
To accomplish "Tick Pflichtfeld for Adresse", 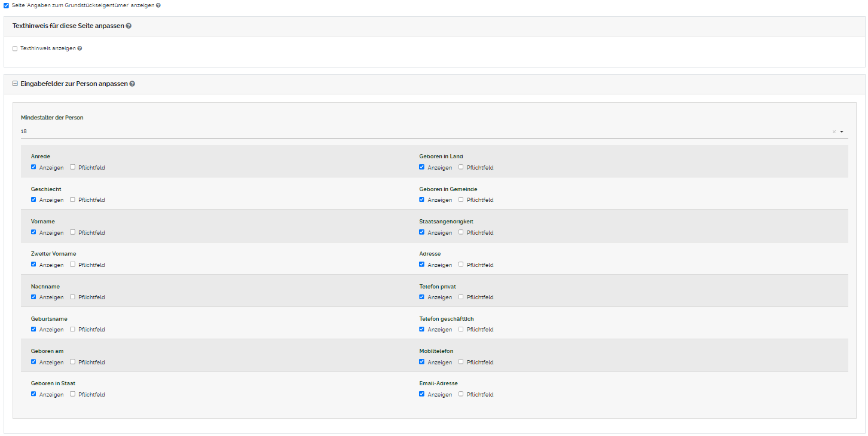I will 461,265.
